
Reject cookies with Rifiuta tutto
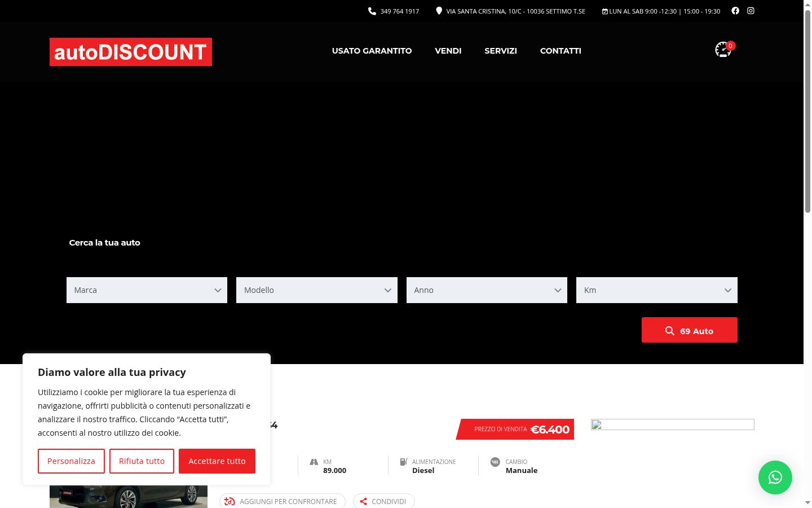tap(142, 461)
